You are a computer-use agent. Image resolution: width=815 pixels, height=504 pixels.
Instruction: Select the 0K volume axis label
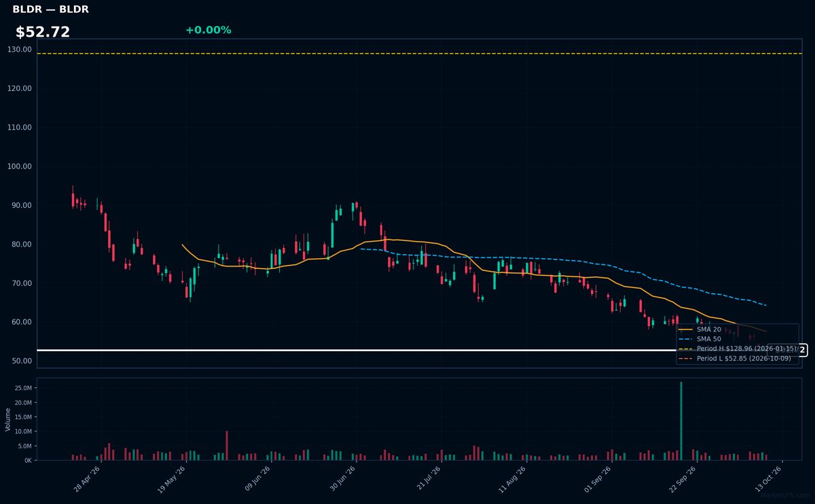28,461
